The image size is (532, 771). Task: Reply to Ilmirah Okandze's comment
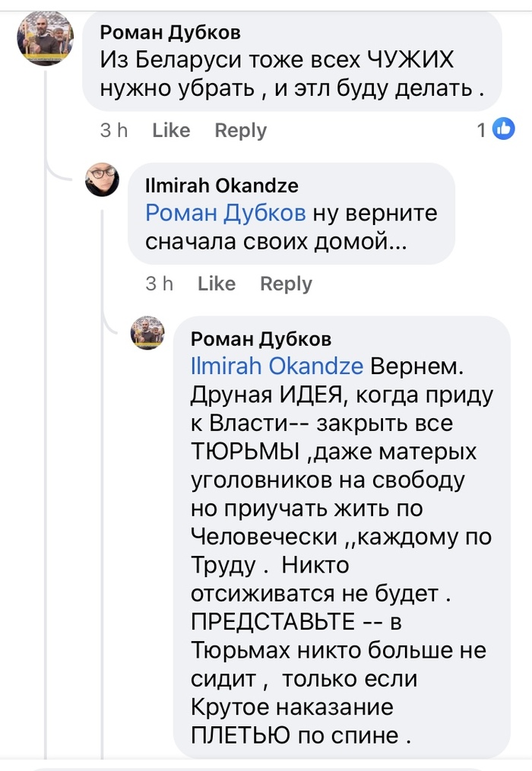(286, 284)
